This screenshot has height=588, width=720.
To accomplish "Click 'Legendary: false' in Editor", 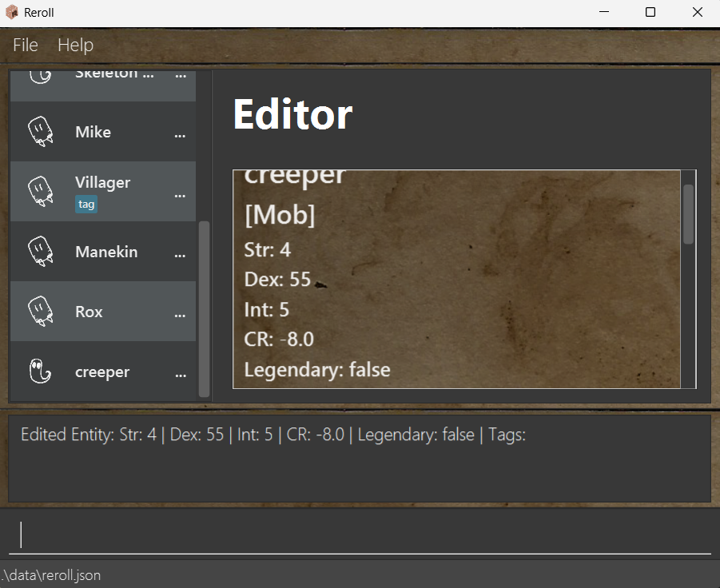I will click(x=316, y=370).
